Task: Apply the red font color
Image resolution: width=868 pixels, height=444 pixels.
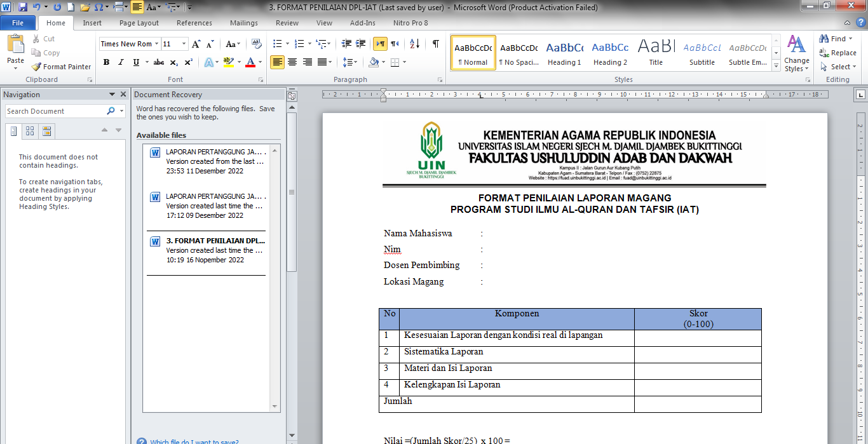Action: point(250,62)
